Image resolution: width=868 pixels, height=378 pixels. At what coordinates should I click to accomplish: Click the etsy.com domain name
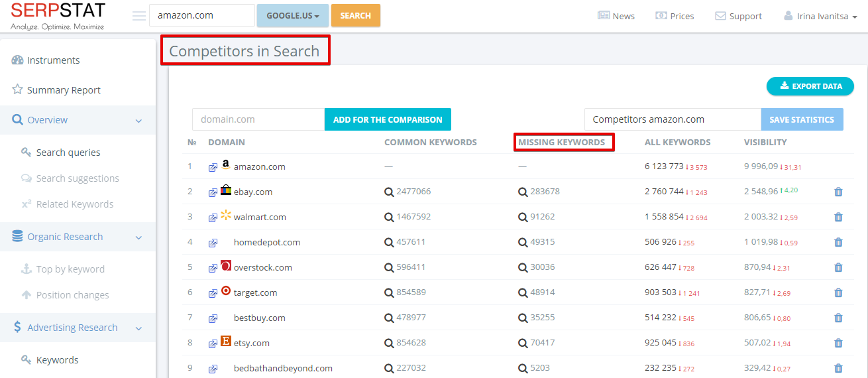[x=252, y=343]
